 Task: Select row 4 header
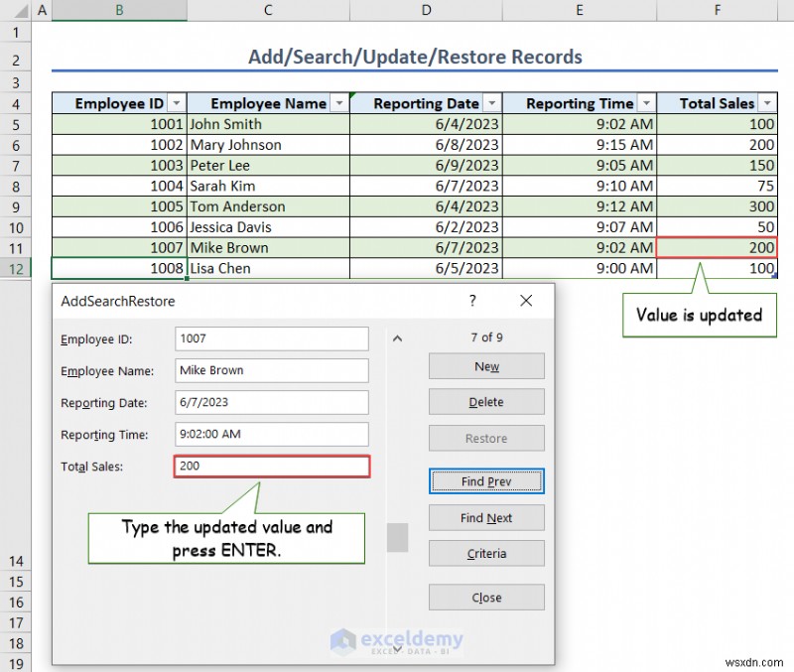coord(16,104)
